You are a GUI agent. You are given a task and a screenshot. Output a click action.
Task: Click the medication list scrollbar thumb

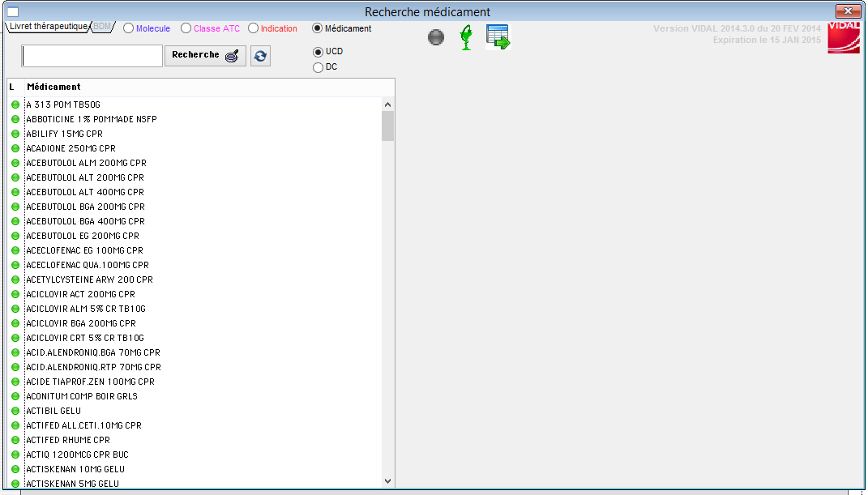point(387,126)
